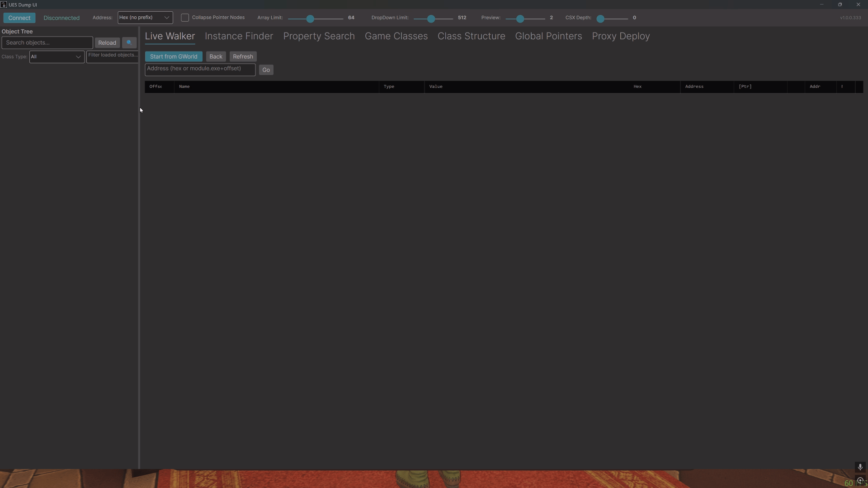Open the Game Classes tab
This screenshot has height=488, width=868.
(396, 36)
